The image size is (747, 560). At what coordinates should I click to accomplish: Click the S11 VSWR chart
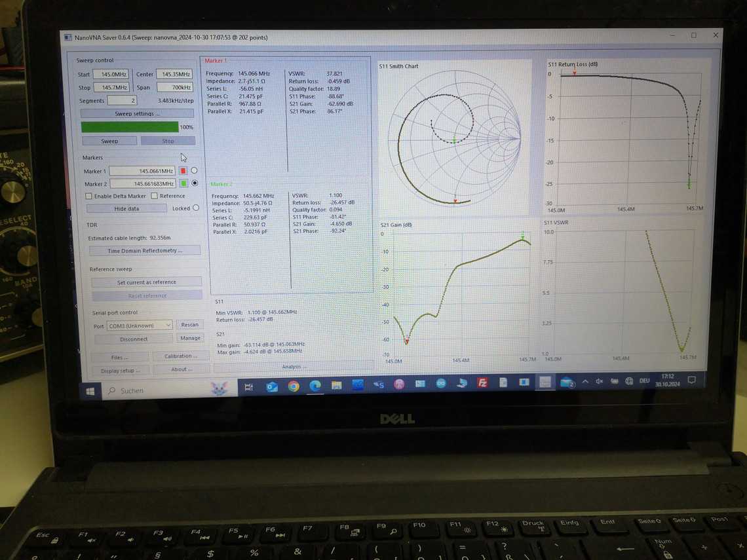(x=621, y=291)
